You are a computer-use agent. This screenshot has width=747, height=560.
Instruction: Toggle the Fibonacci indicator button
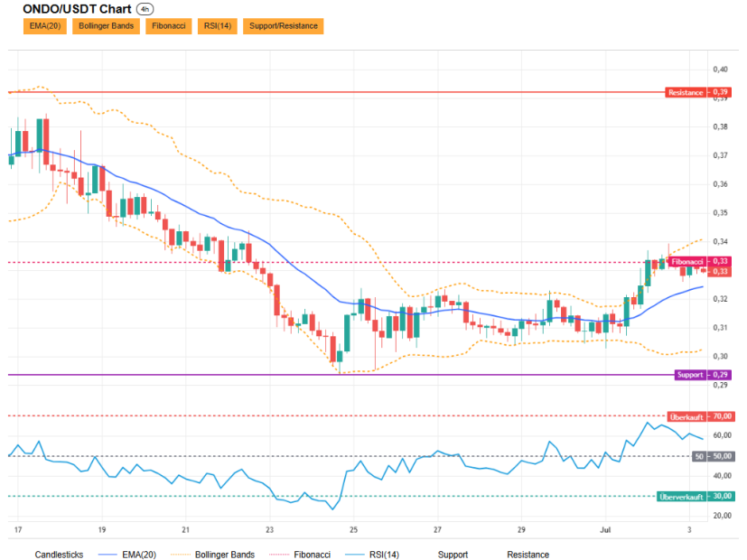169,26
